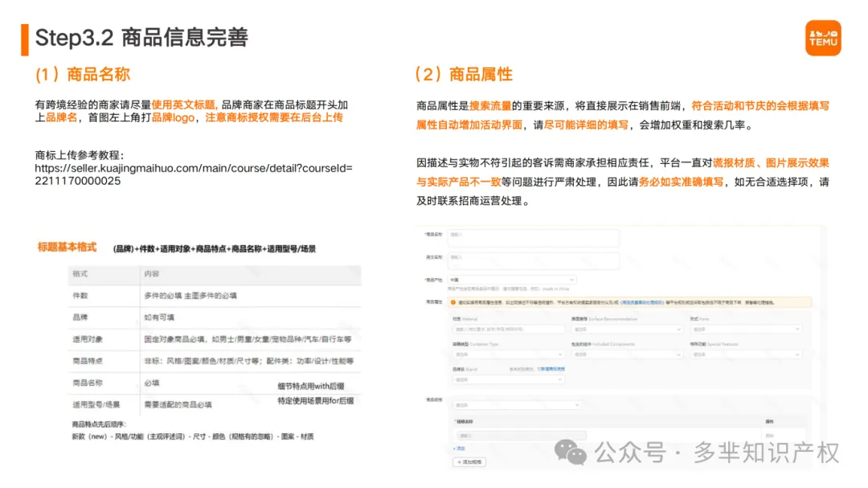This screenshot has width=868, height=488.
Task: Click the specification name input field
Action: coord(522,436)
